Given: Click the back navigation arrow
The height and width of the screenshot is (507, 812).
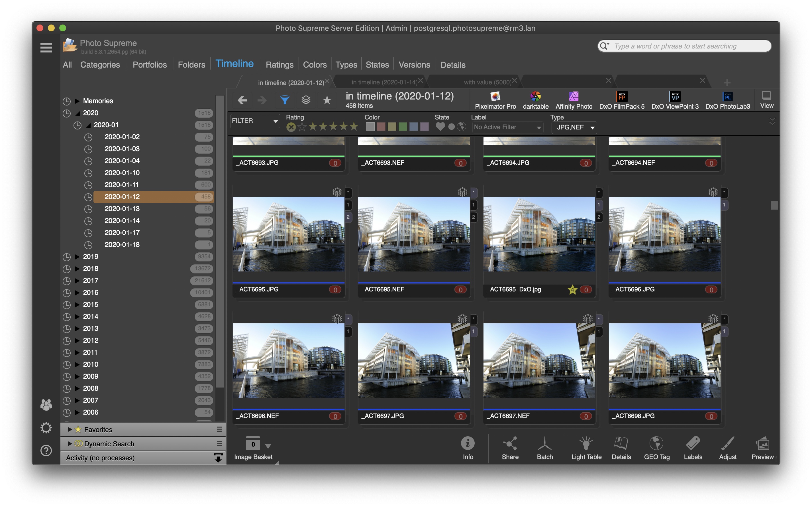Looking at the screenshot, I should pos(242,100).
